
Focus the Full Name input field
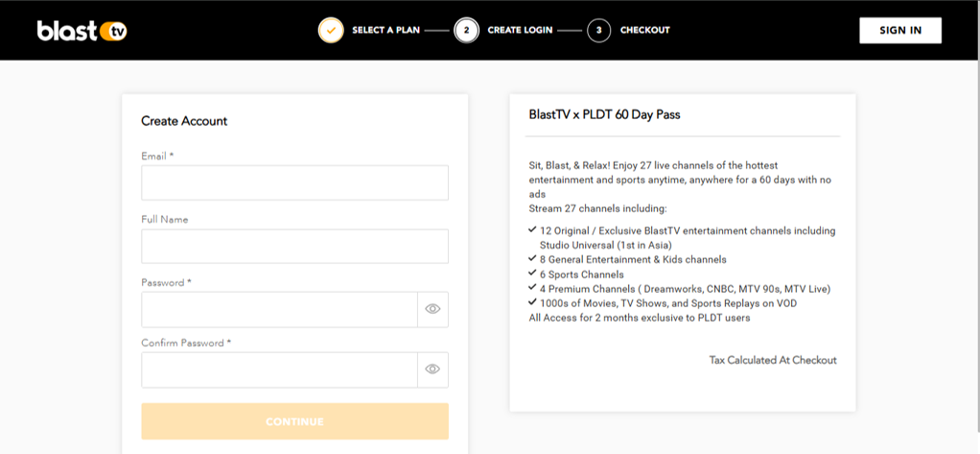coord(295,247)
